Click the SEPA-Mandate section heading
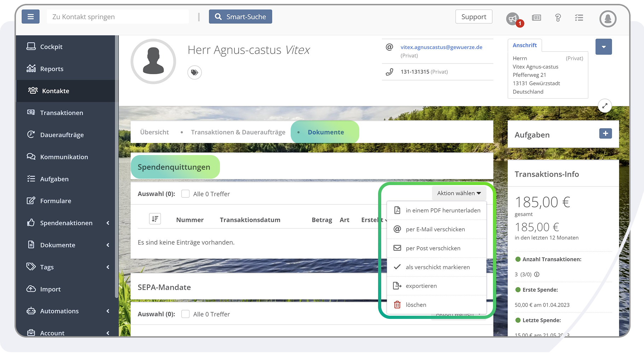644x362 pixels. 164,287
